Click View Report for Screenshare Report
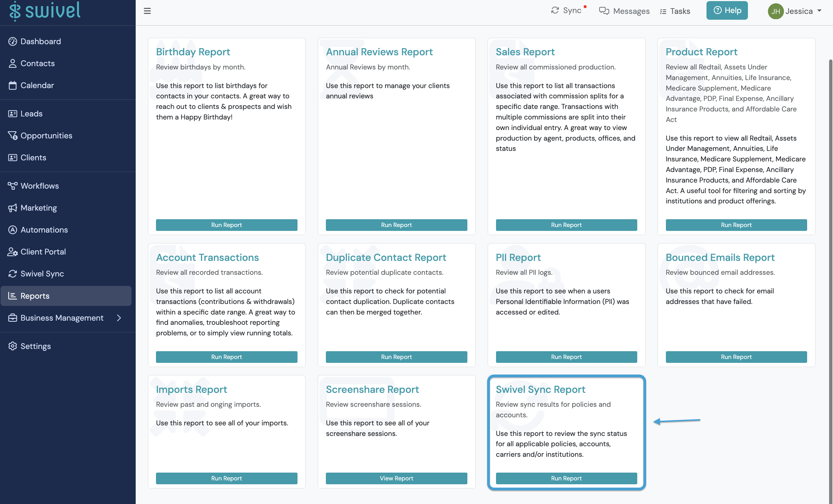 [x=396, y=478]
